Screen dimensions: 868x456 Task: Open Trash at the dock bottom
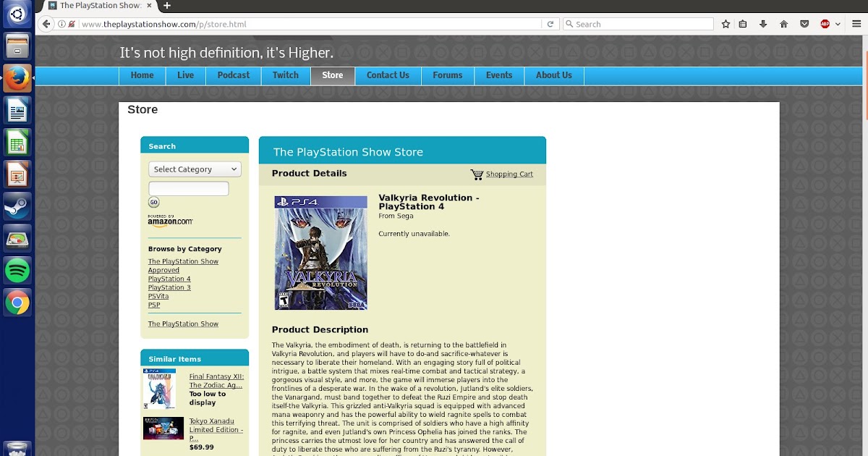coord(17,449)
